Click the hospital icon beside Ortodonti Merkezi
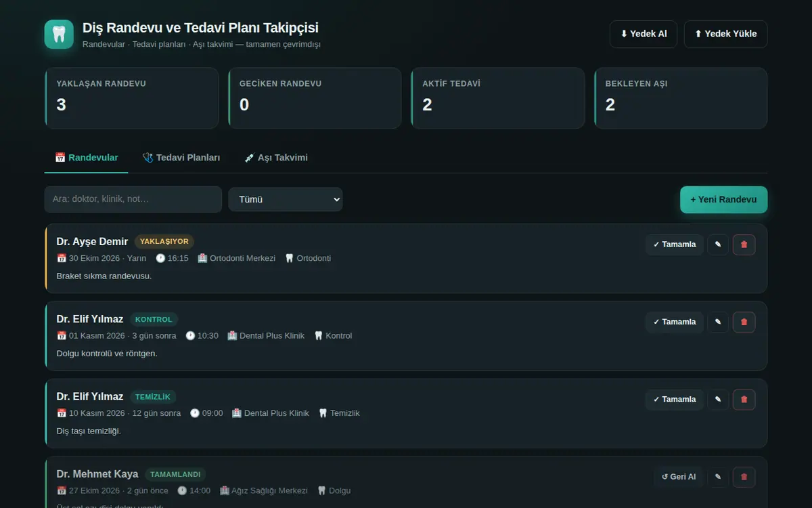Screen dimensions: 812x508 [202, 258]
